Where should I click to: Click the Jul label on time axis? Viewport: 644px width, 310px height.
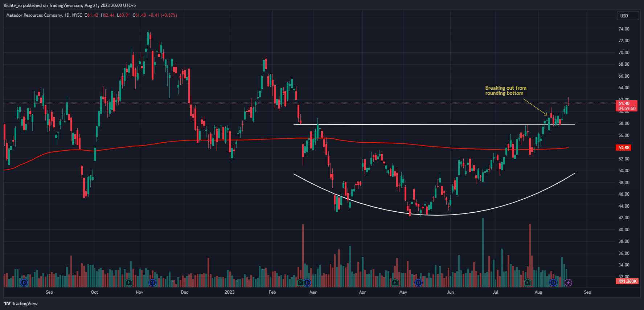coord(495,292)
